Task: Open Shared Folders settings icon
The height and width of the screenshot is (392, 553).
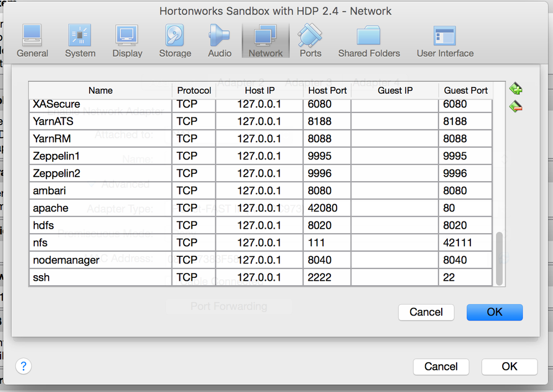Action: click(x=369, y=40)
